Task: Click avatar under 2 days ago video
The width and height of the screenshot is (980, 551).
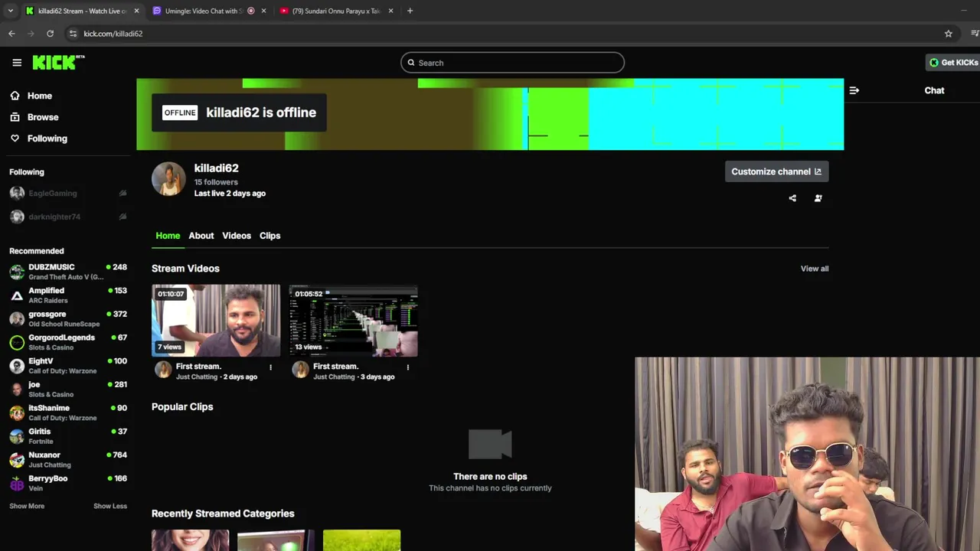Action: point(163,370)
